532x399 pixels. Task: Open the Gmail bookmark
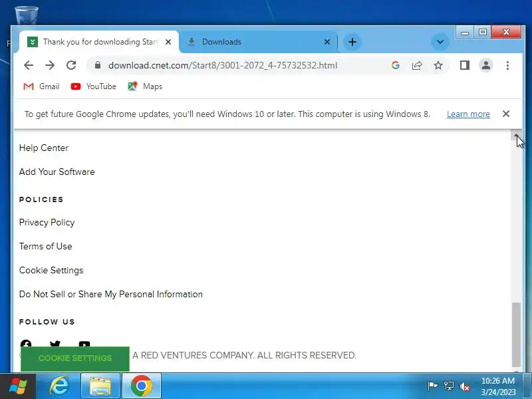[41, 86]
